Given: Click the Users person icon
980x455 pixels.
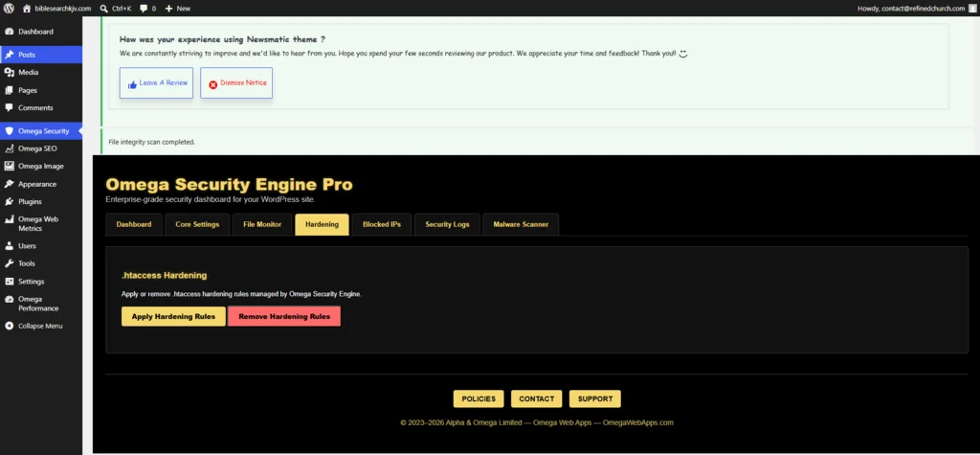Looking at the screenshot, I should pyautogui.click(x=9, y=246).
